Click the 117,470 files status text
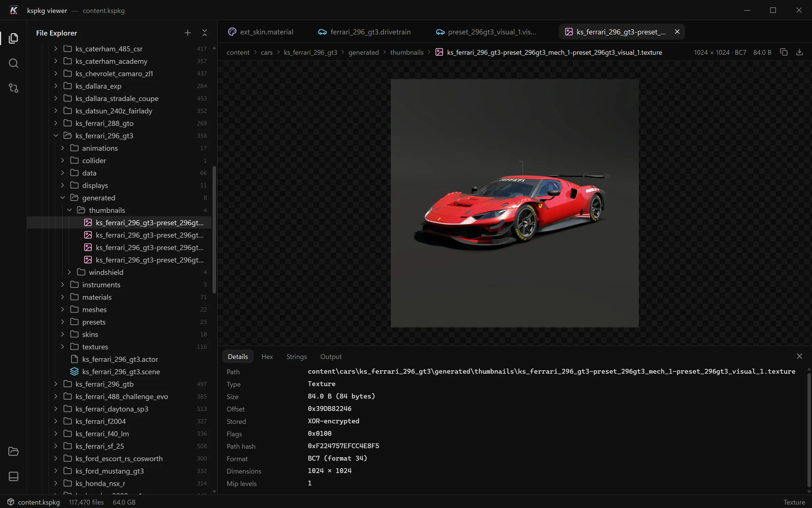 click(x=86, y=502)
